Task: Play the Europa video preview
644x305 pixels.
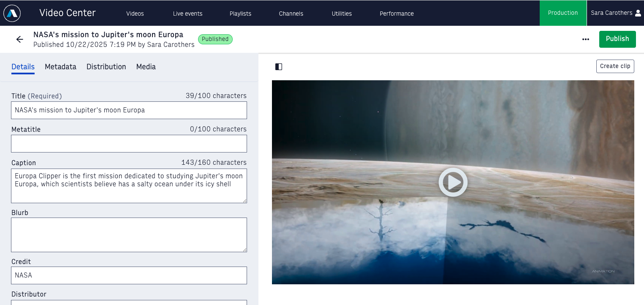Action: pos(453,182)
